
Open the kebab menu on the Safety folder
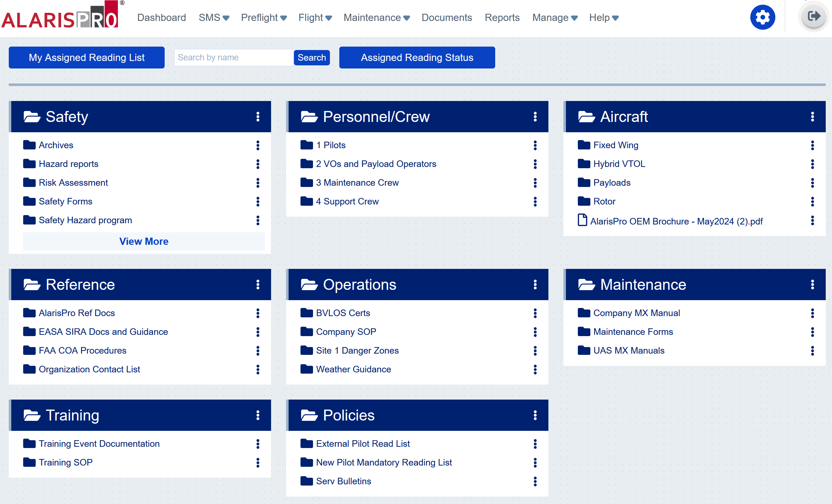[x=258, y=117]
